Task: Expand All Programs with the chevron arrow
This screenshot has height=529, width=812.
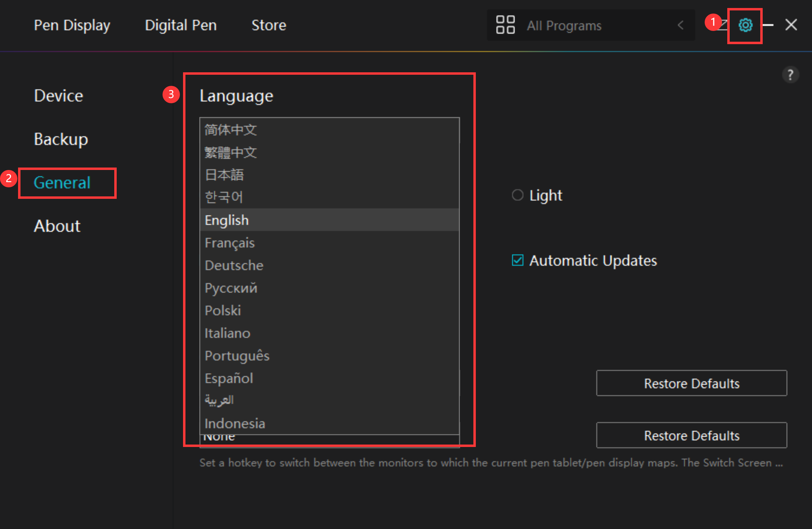Action: (680, 25)
